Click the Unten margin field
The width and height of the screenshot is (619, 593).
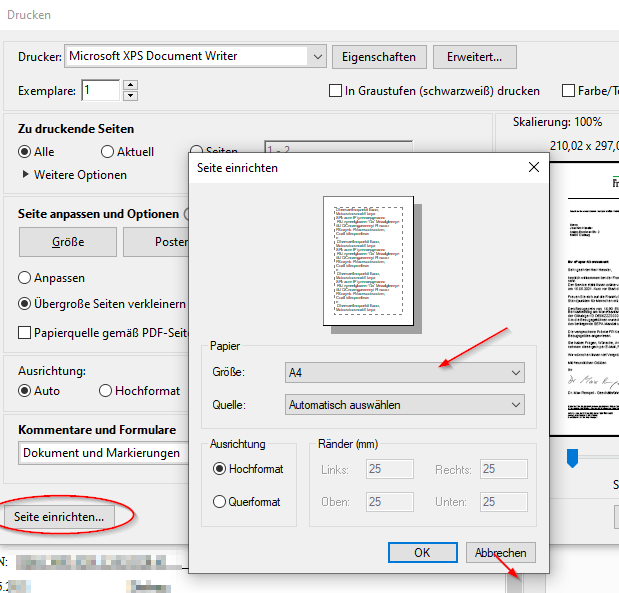pos(504,502)
